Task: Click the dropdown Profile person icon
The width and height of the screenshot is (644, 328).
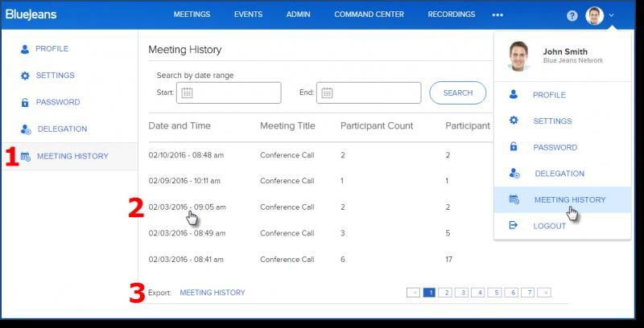Action: [514, 95]
